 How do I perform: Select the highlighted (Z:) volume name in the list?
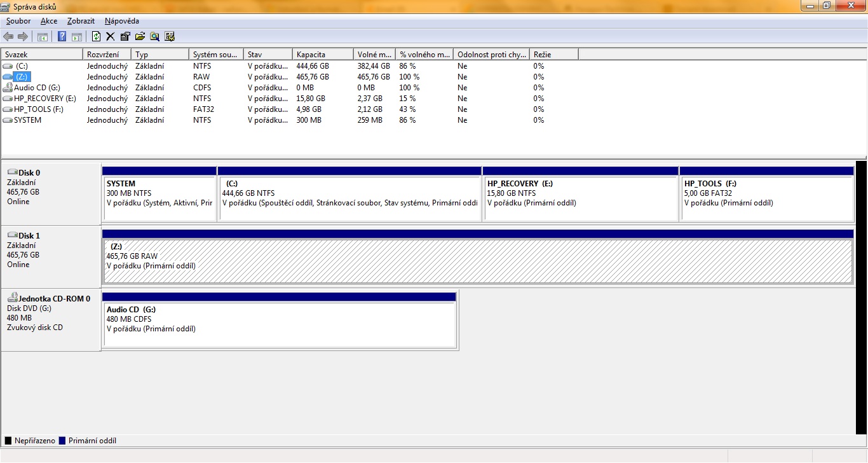[x=22, y=77]
